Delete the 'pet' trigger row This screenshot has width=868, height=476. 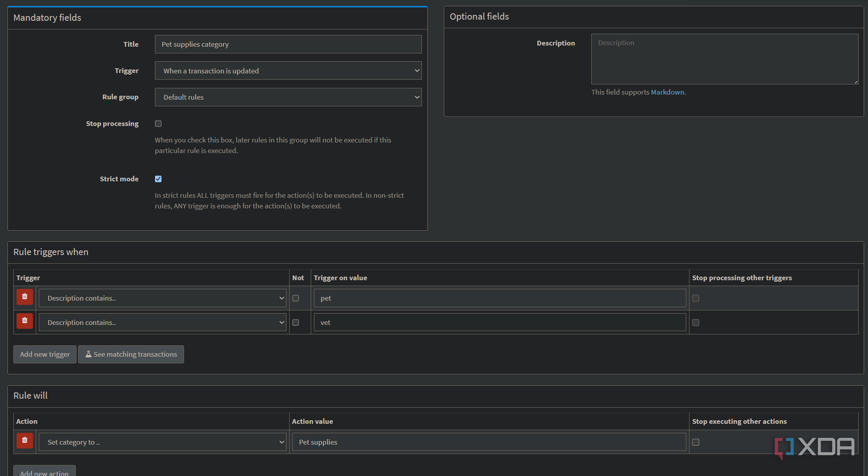(25, 297)
